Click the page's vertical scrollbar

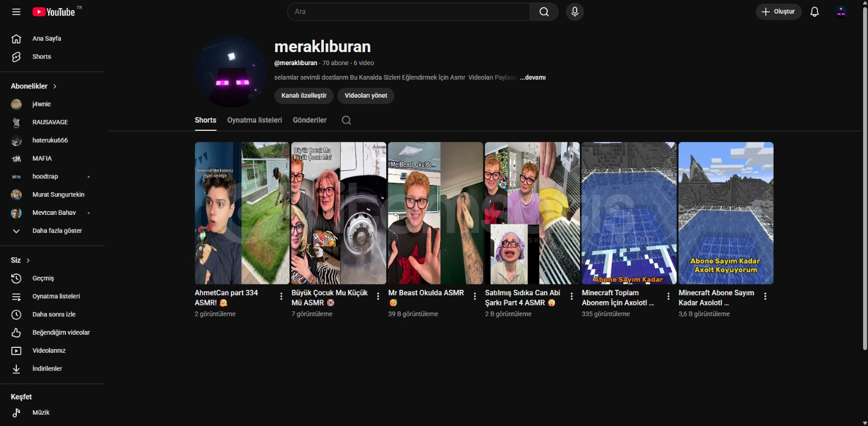pyautogui.click(x=865, y=179)
